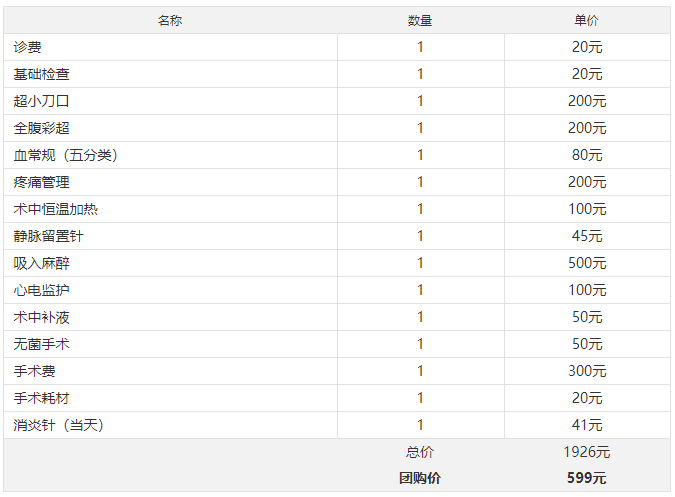This screenshot has width=675, height=497.
Task: Click the 1926元 total price value
Action: pos(587,452)
